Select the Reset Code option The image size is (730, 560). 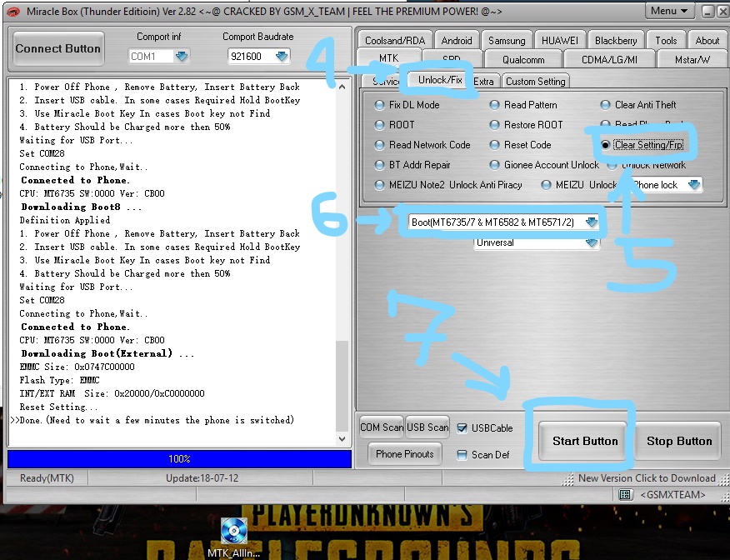click(494, 145)
